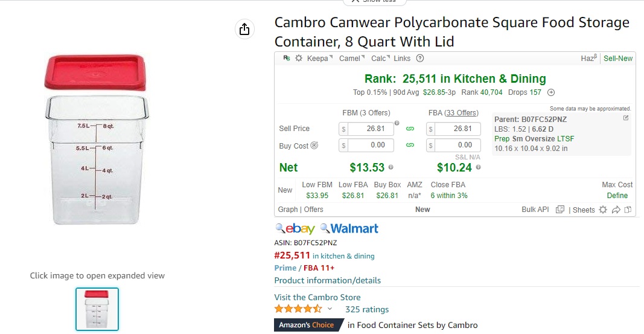
Task: Toggle the Sell Price link between FBM and FBA
Action: 410,129
